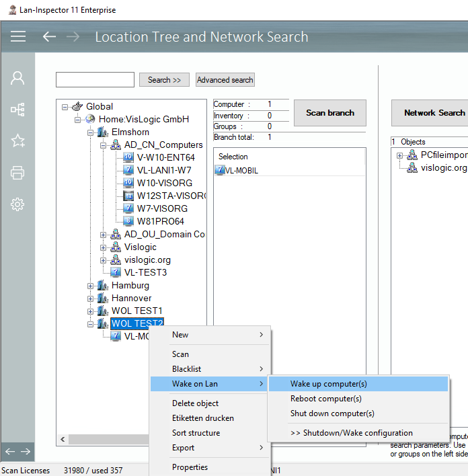Click the back arrow in header
This screenshot has height=476, width=468.
49,36
